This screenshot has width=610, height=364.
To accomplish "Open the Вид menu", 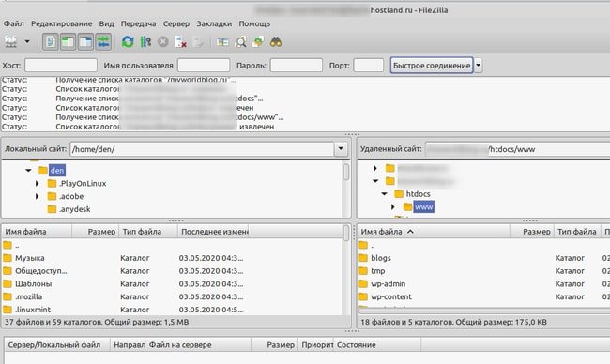I will tap(106, 23).
